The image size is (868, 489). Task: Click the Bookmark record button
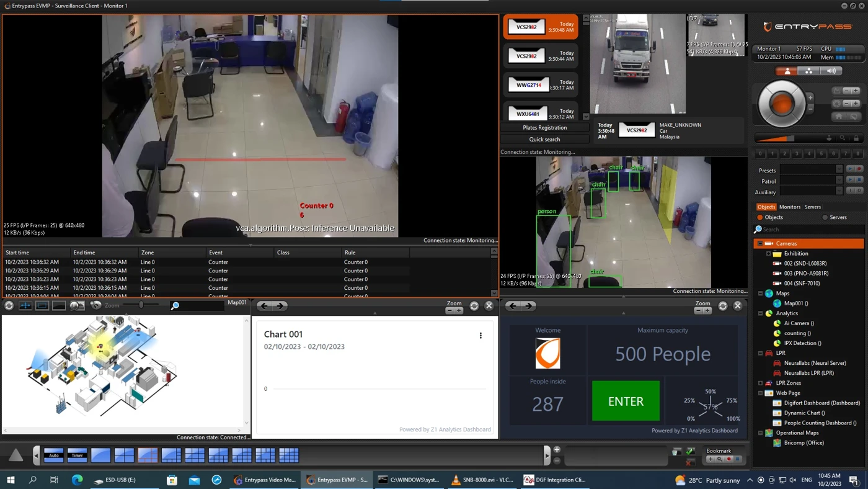coord(729,460)
